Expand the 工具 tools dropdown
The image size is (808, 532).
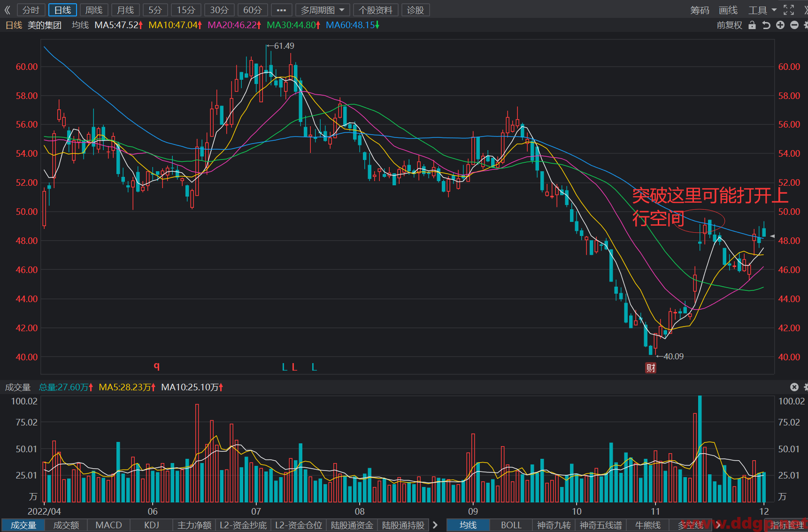point(762,10)
